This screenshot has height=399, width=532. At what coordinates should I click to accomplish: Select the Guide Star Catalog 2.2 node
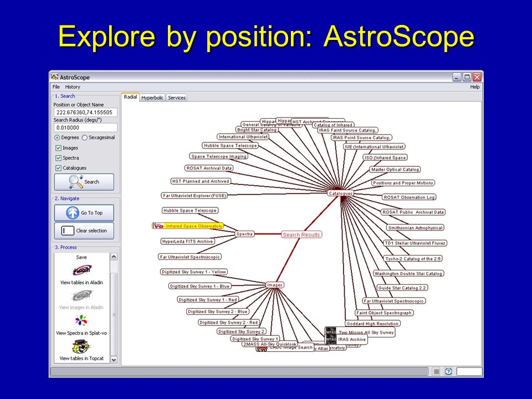(x=402, y=288)
